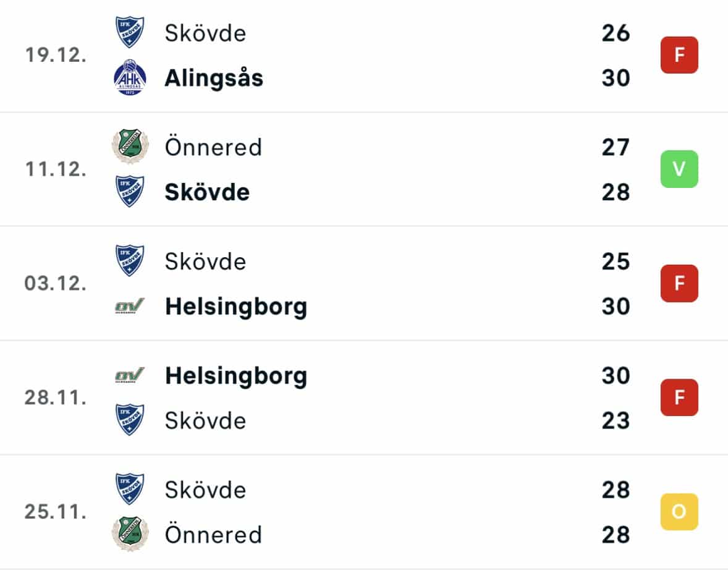
Task: Open Helsingborg team in 03.12. match
Action: [236, 307]
